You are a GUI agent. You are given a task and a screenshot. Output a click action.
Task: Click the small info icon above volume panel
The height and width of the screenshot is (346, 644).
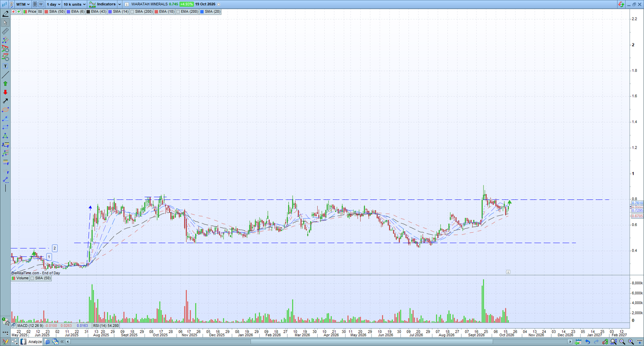click(x=508, y=272)
